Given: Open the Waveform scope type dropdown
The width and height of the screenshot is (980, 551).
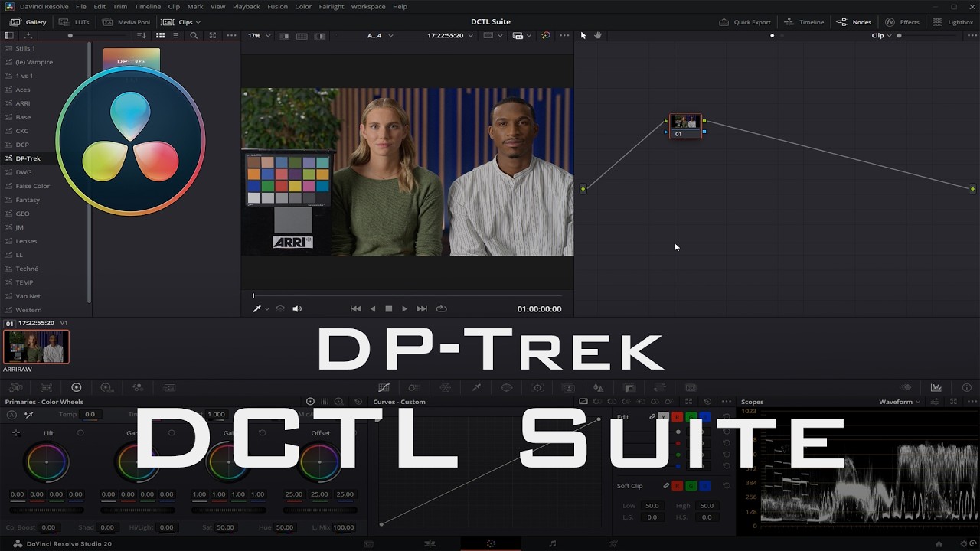Looking at the screenshot, I should click(x=899, y=402).
